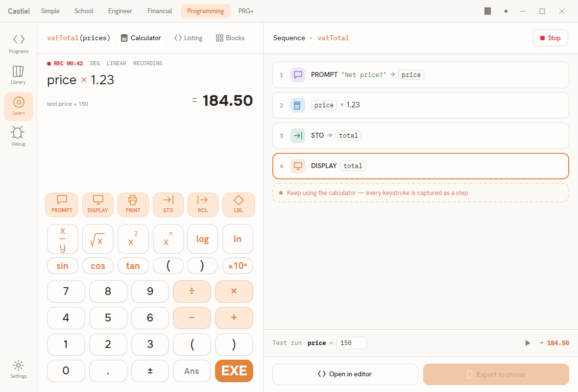
Task: Open the Library sidebar panel
Action: click(19, 75)
